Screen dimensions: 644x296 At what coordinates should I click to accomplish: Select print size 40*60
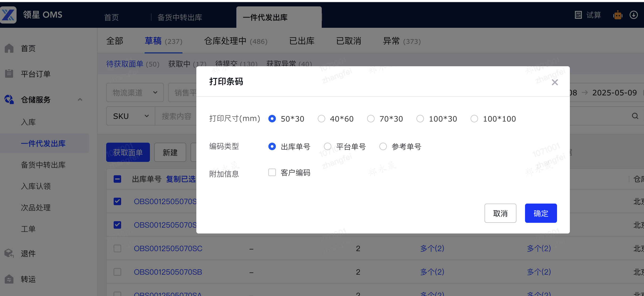pyautogui.click(x=321, y=119)
